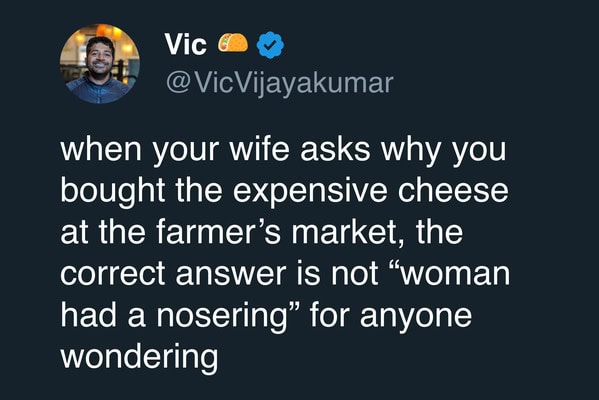
Task: Click the opening word "when" of the tweet
Action: pyautogui.click(x=101, y=149)
